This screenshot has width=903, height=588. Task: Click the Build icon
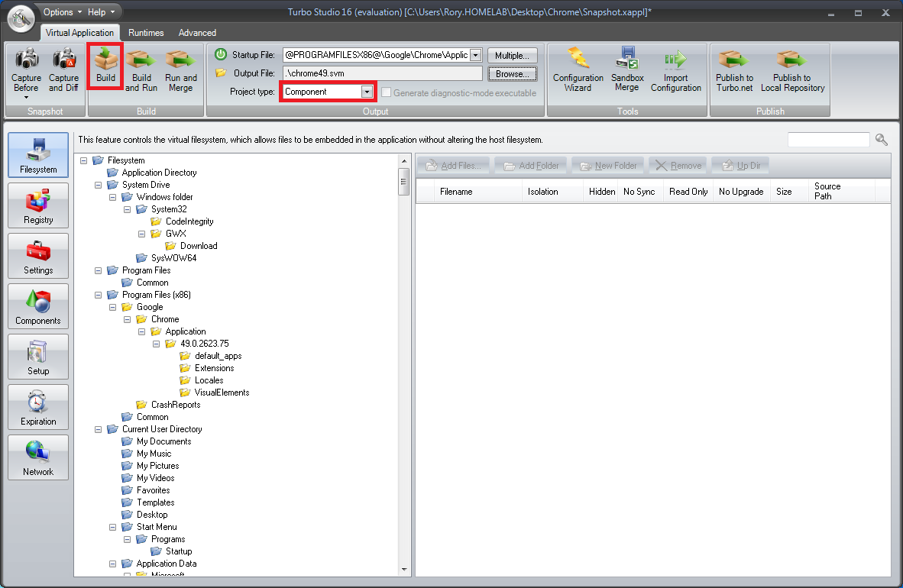pyautogui.click(x=106, y=60)
